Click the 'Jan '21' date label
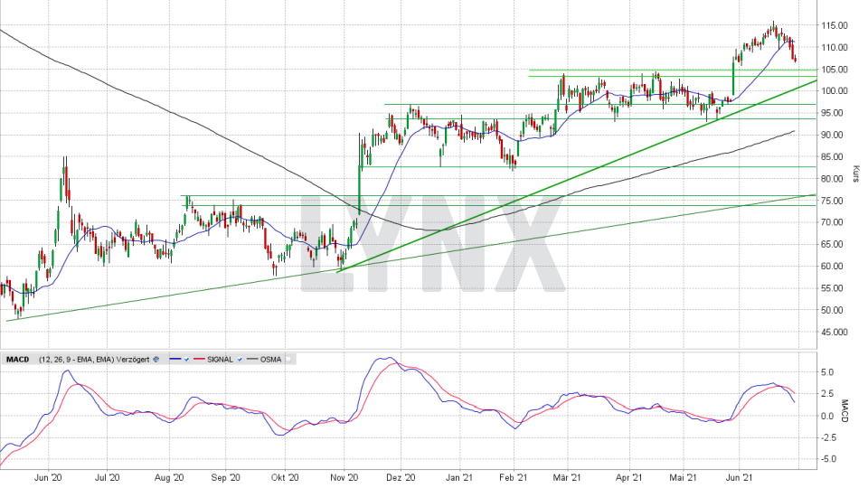Screen dimensions: 868x488 459,477
